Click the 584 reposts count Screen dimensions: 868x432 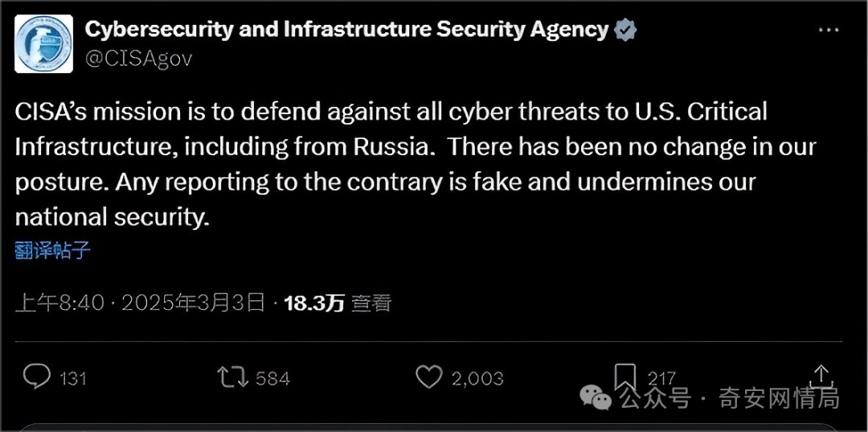[x=272, y=379]
